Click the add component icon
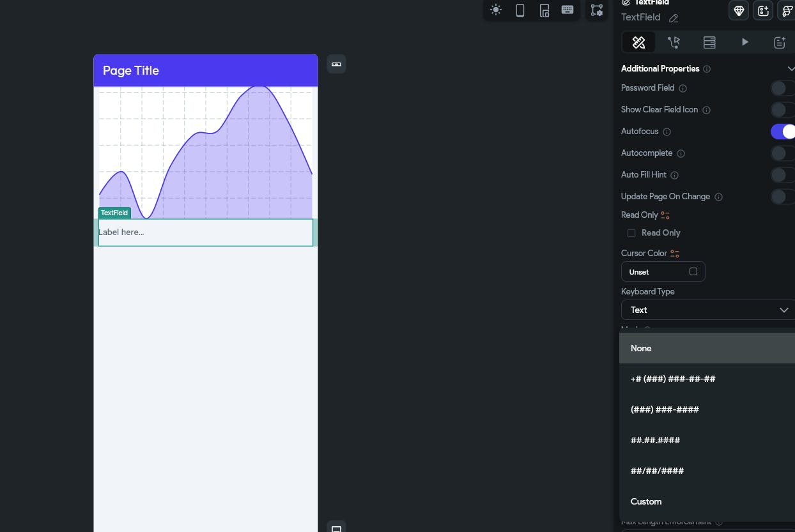Viewport: 795px width, 532px height. tap(763, 10)
